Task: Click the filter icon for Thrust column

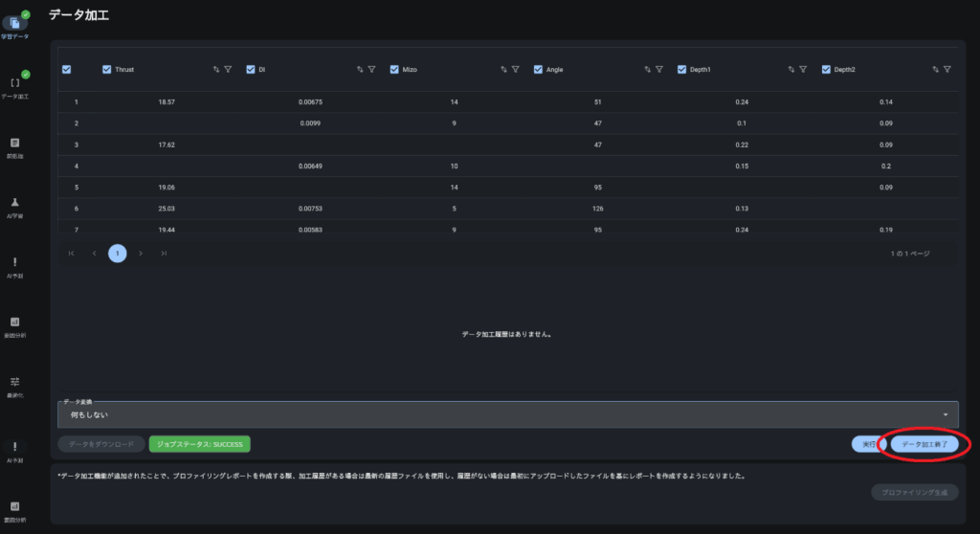Action: (x=228, y=70)
